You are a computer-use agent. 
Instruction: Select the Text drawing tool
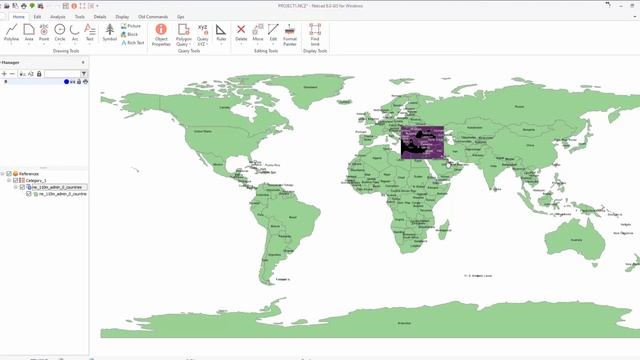coord(89,32)
